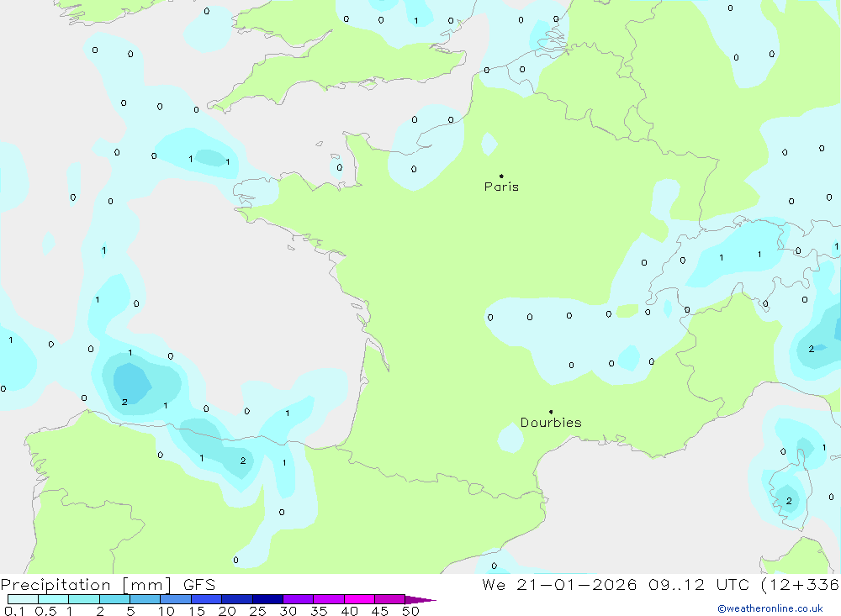The height and width of the screenshot is (616, 841).
Task: Pick the 2–5 mm legend color swatch
Action: [114, 599]
